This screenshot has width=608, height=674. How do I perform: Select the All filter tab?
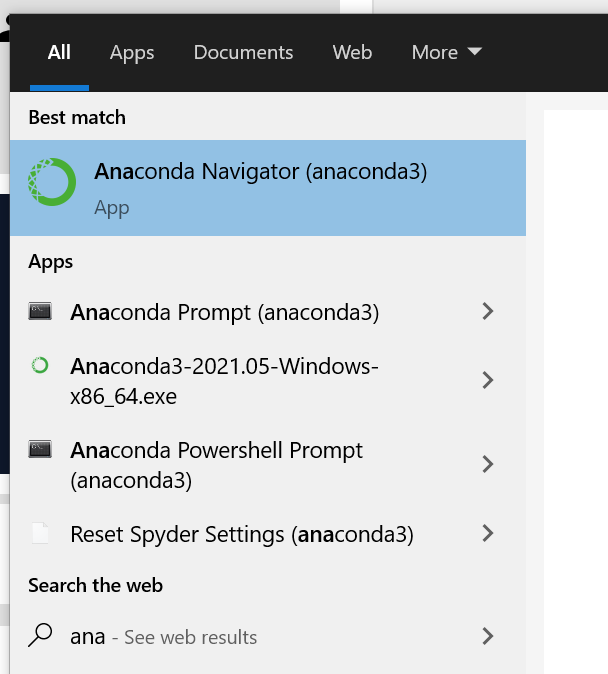click(59, 52)
